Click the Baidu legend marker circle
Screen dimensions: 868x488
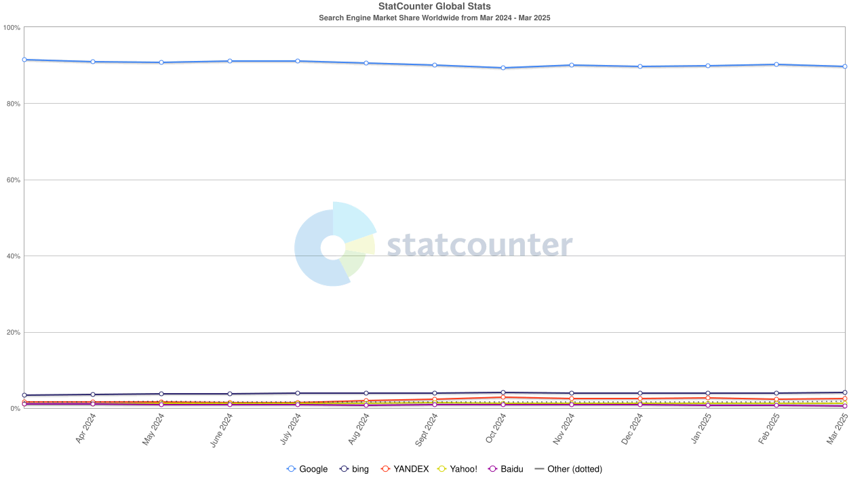click(494, 469)
